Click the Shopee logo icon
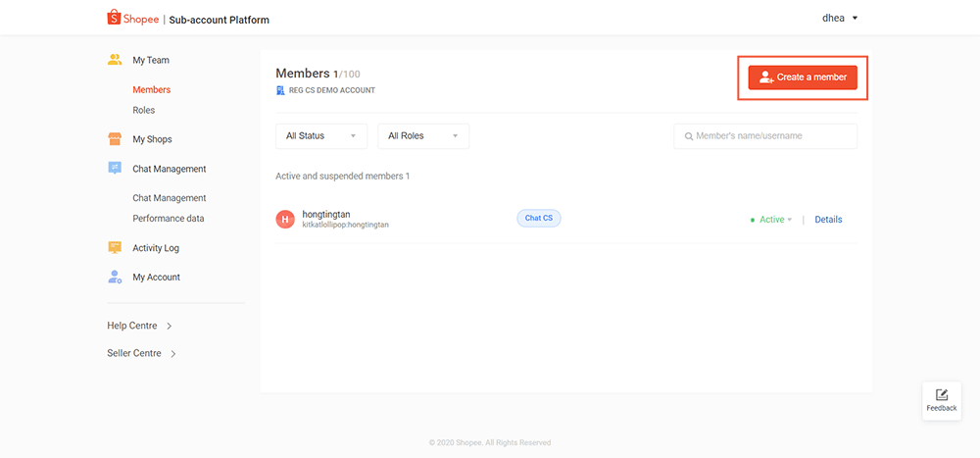The image size is (980, 458). [x=113, y=18]
